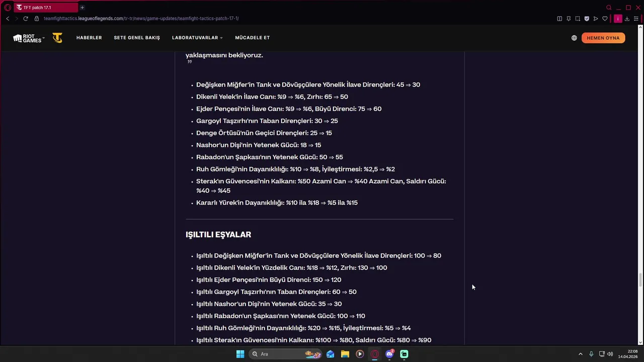The image size is (644, 362).
Task: Click the microphone tray icon
Action: pos(591,354)
